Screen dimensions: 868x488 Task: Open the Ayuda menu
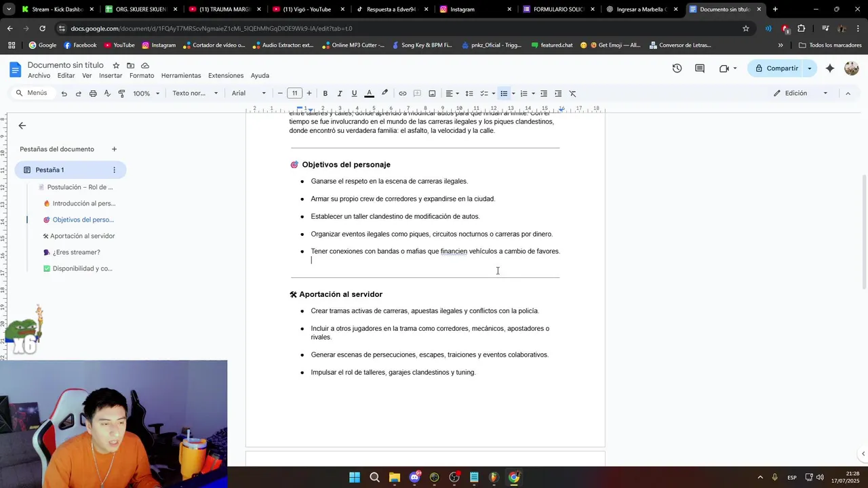click(x=260, y=75)
